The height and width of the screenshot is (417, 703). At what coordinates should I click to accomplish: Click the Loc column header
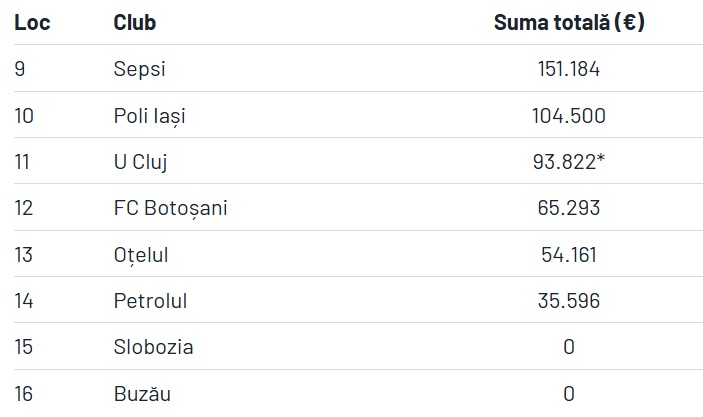pos(32,22)
